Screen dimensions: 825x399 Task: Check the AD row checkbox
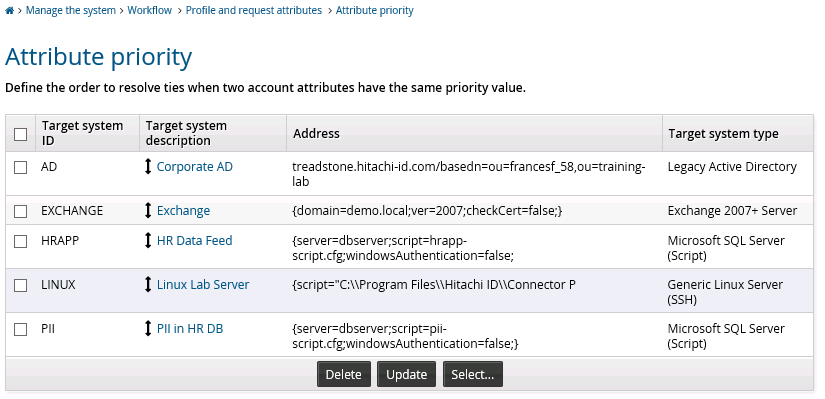(21, 167)
